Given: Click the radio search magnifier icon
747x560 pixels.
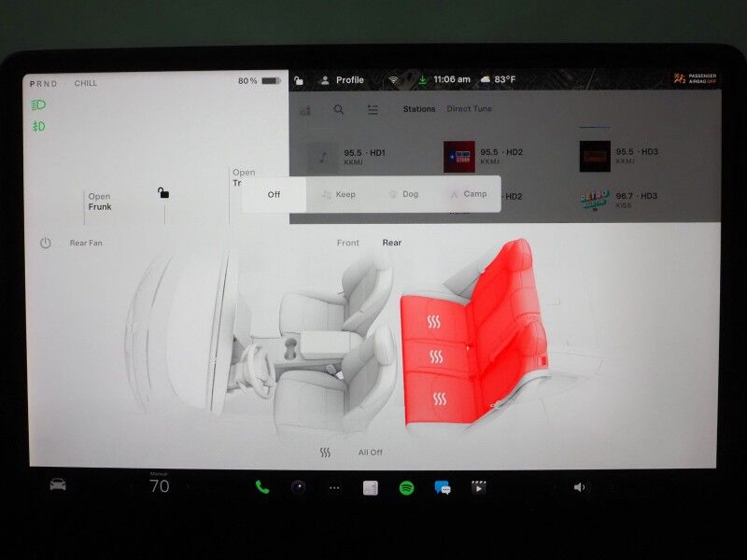Looking at the screenshot, I should 339,109.
